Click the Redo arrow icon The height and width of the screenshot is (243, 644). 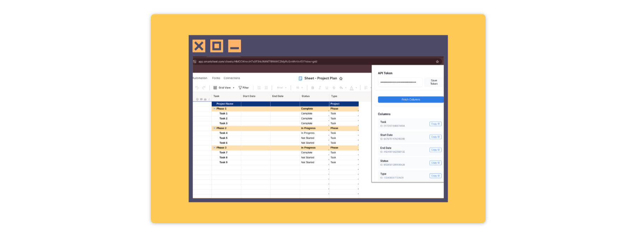click(204, 88)
